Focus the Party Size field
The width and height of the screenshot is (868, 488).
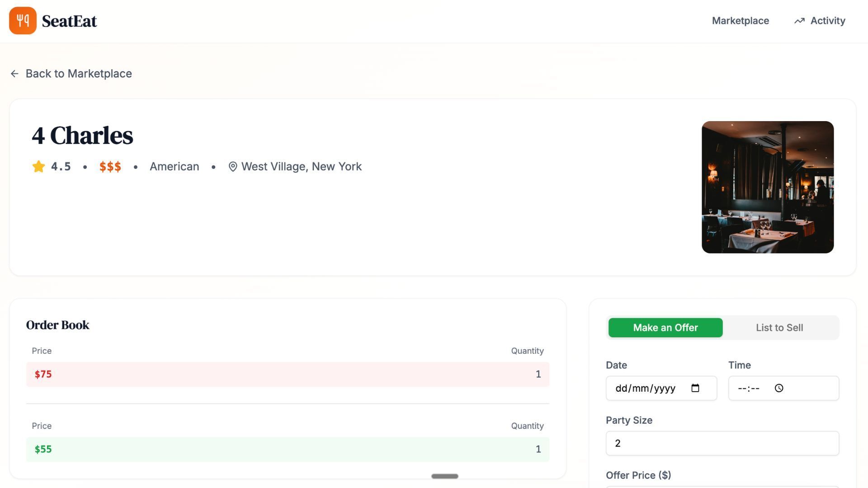tap(722, 443)
